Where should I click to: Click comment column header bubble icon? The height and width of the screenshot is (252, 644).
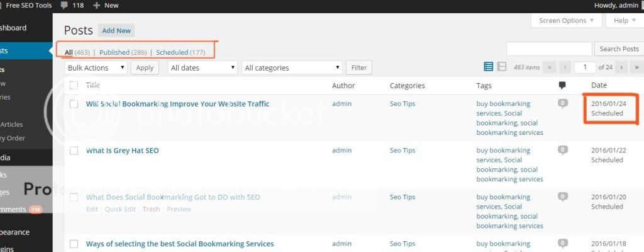(x=562, y=85)
